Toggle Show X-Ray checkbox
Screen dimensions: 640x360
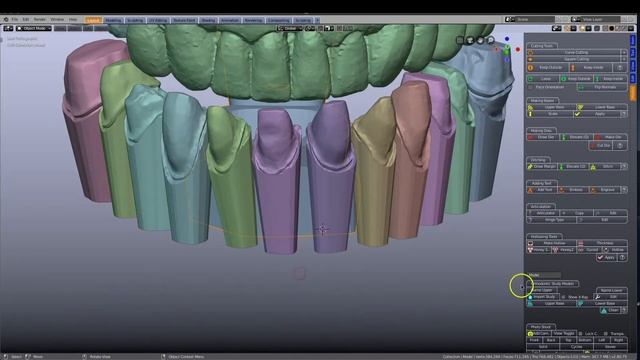[x=564, y=297]
